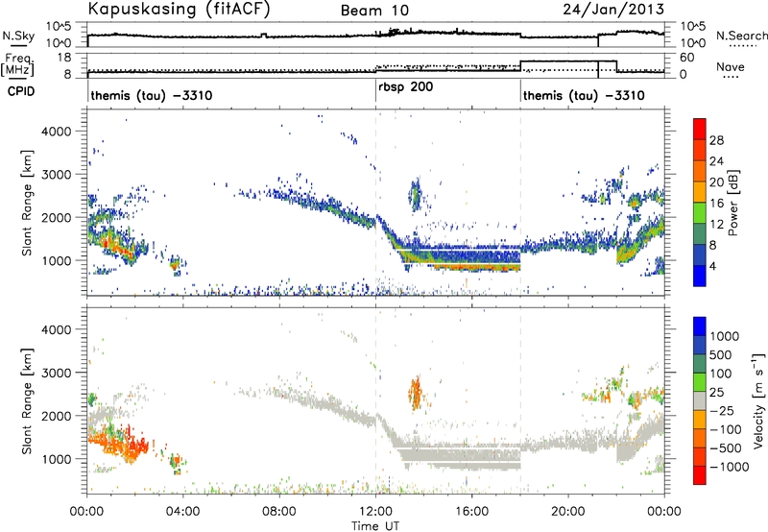This screenshot has width=768, height=532.
Task: Click the 4 tick on Power colorbar
Action: pos(713,266)
